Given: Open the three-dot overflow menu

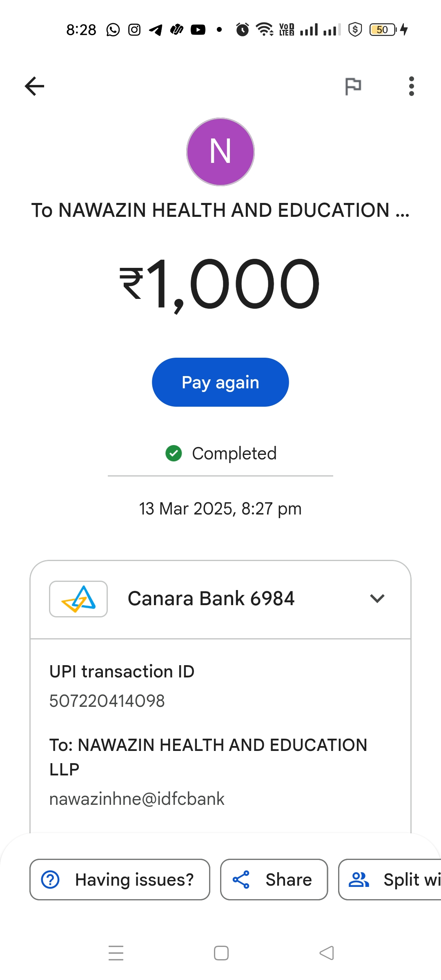Looking at the screenshot, I should (411, 86).
